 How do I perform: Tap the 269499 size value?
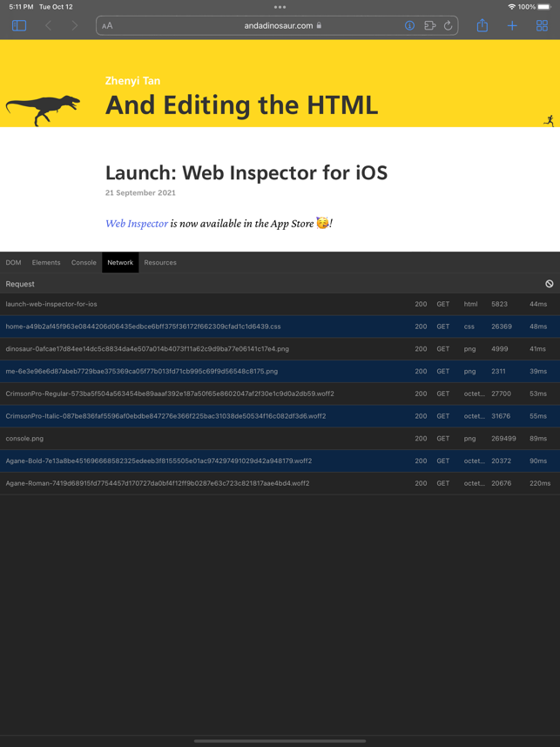pos(503,438)
